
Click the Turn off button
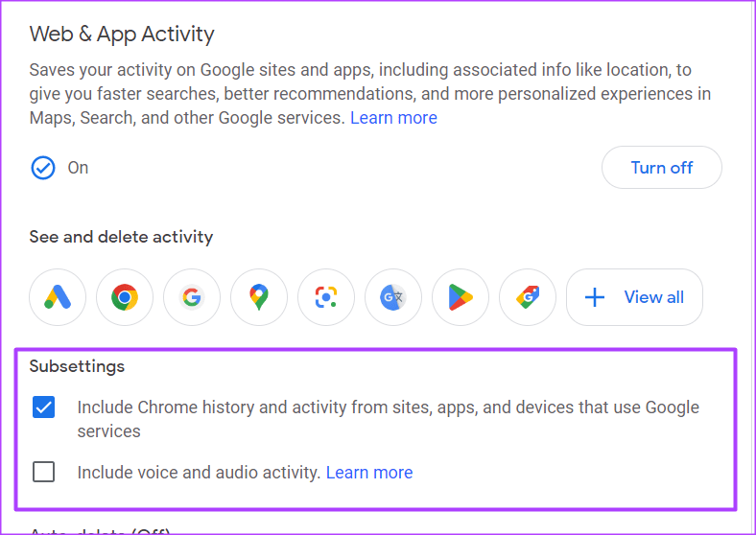pyautogui.click(x=662, y=167)
